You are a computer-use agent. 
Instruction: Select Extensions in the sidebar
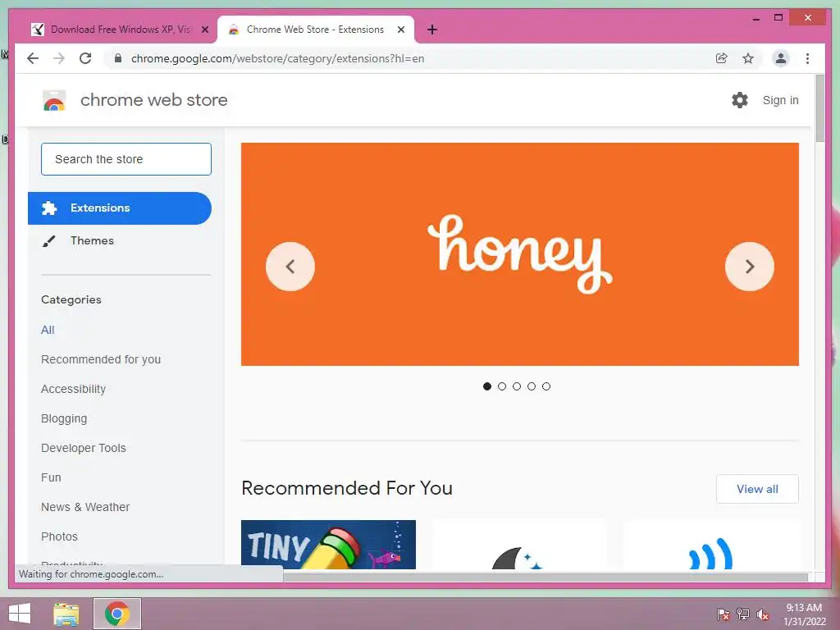click(120, 208)
